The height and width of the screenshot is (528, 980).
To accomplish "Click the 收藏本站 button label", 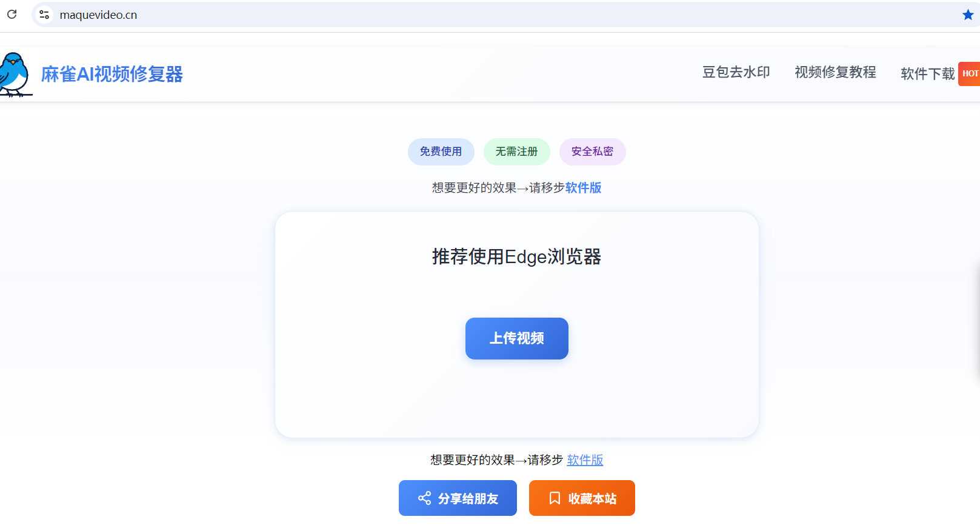I will click(592, 499).
